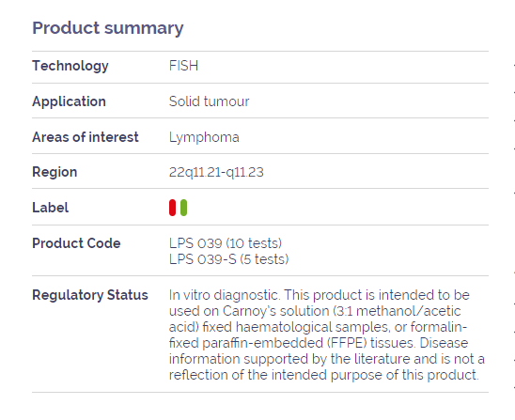This screenshot has height=420, width=515.
Task: Click the Product summary heading
Action: click(108, 28)
